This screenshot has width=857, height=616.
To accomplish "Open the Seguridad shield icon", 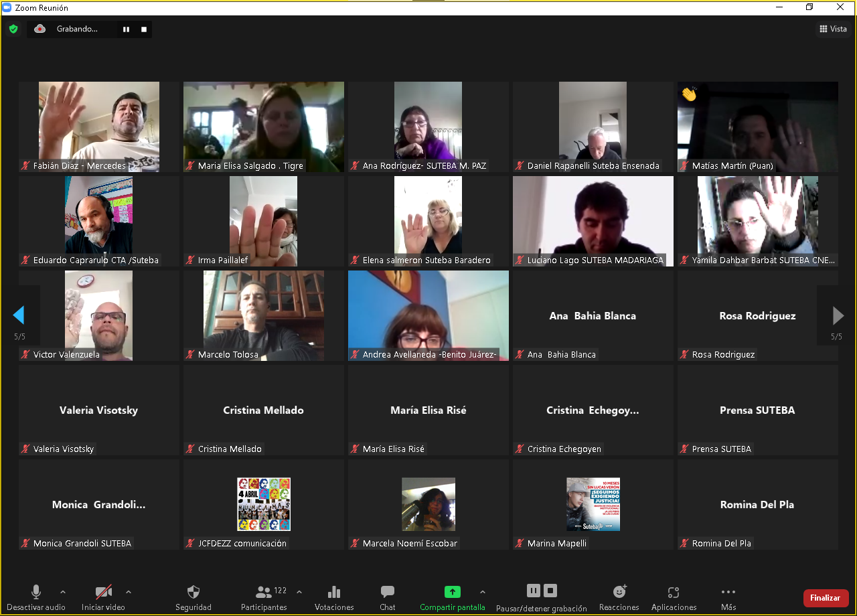I will pyautogui.click(x=193, y=593).
